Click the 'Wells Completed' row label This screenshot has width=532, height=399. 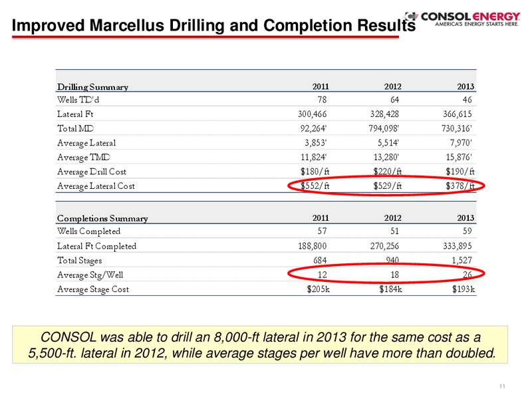coord(88,231)
